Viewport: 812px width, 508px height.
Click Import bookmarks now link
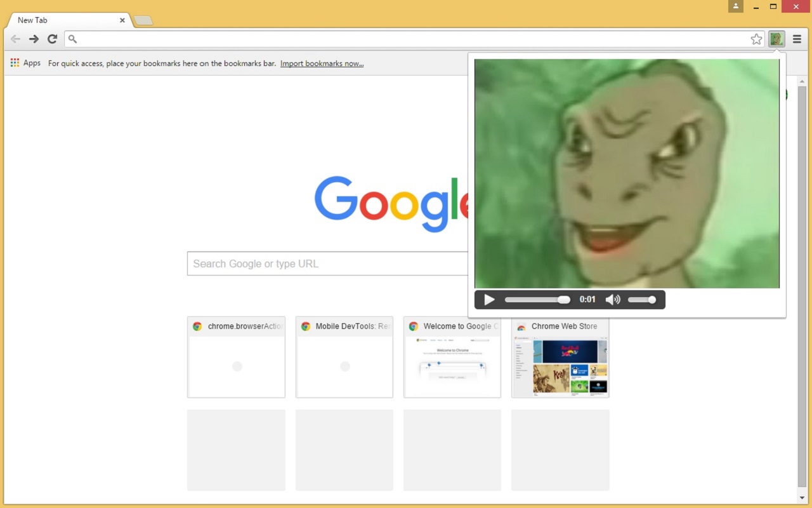pos(322,63)
